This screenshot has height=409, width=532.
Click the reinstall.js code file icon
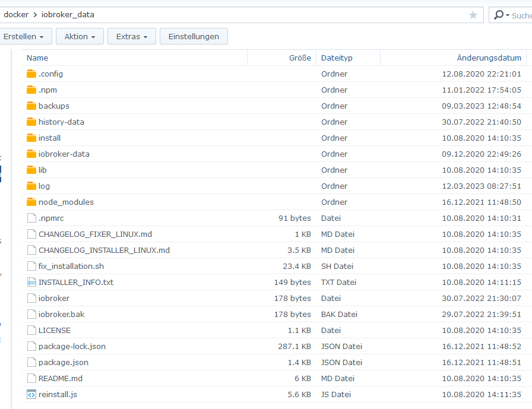coord(31,394)
